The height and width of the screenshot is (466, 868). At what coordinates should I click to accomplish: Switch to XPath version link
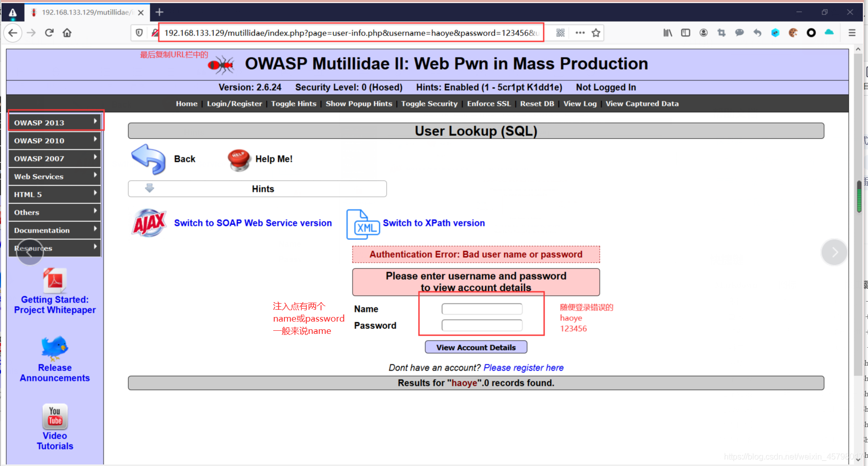pyautogui.click(x=433, y=223)
